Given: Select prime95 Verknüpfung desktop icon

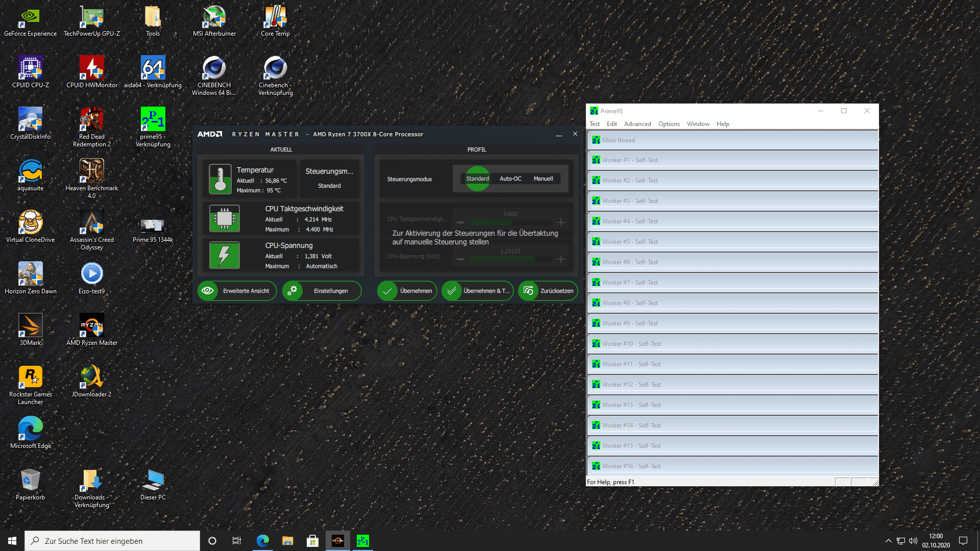Looking at the screenshot, I should click(153, 128).
